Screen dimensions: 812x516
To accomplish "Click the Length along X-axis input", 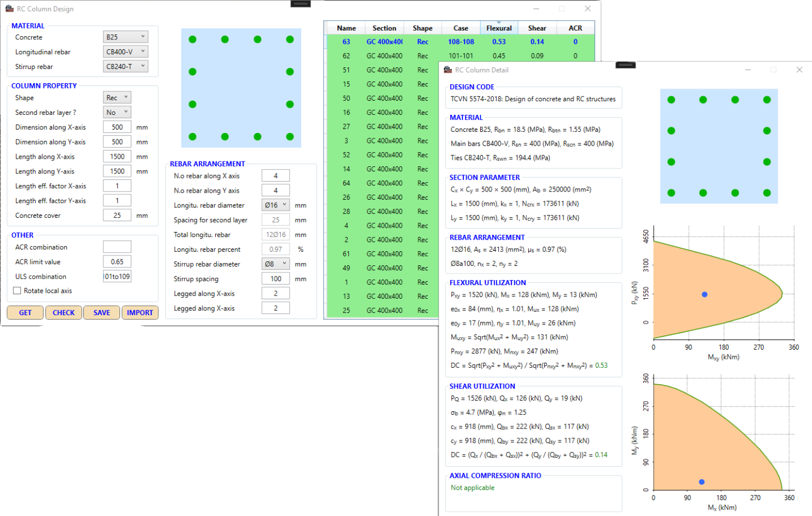I will pos(117,156).
